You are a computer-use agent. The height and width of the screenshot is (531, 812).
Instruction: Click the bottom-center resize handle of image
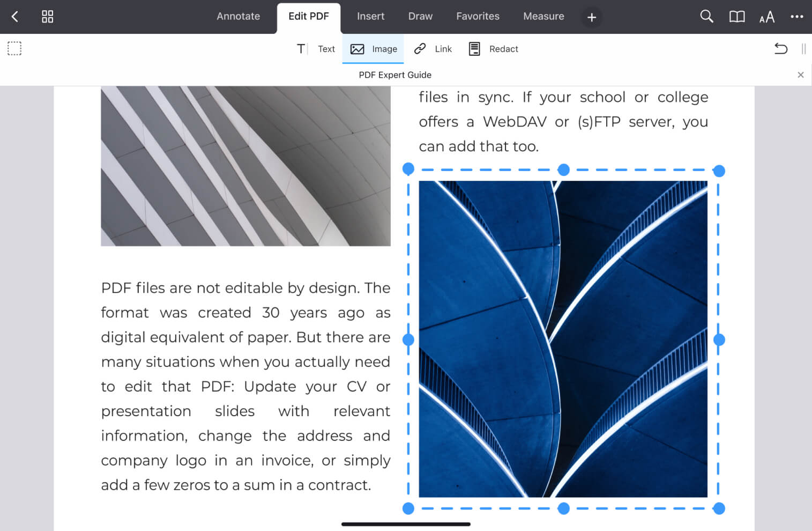pyautogui.click(x=563, y=508)
